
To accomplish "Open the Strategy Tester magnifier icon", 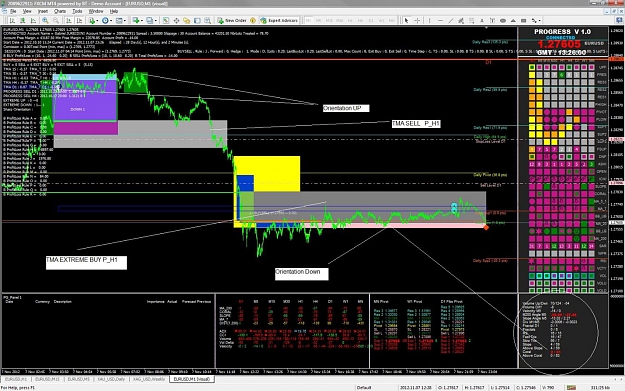I will [208, 20].
